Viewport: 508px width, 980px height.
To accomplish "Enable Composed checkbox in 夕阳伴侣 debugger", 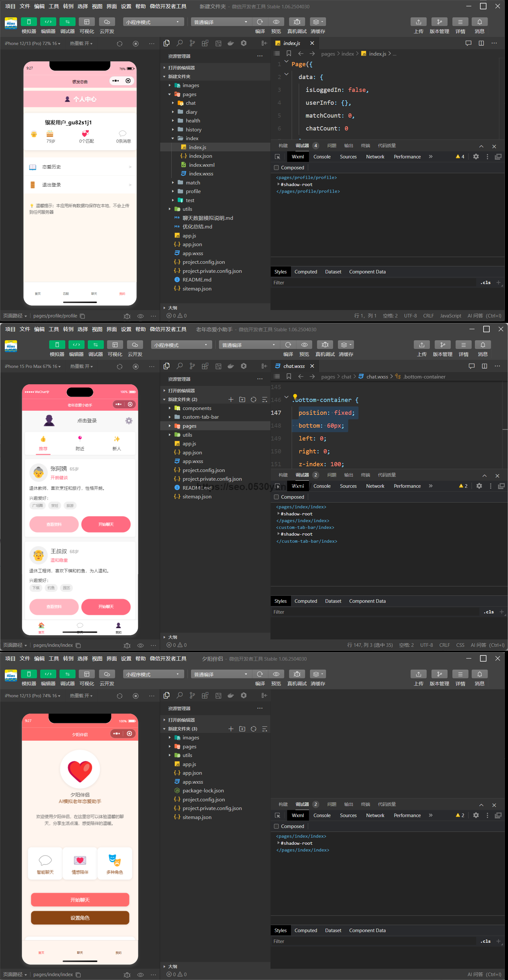I will click(277, 826).
